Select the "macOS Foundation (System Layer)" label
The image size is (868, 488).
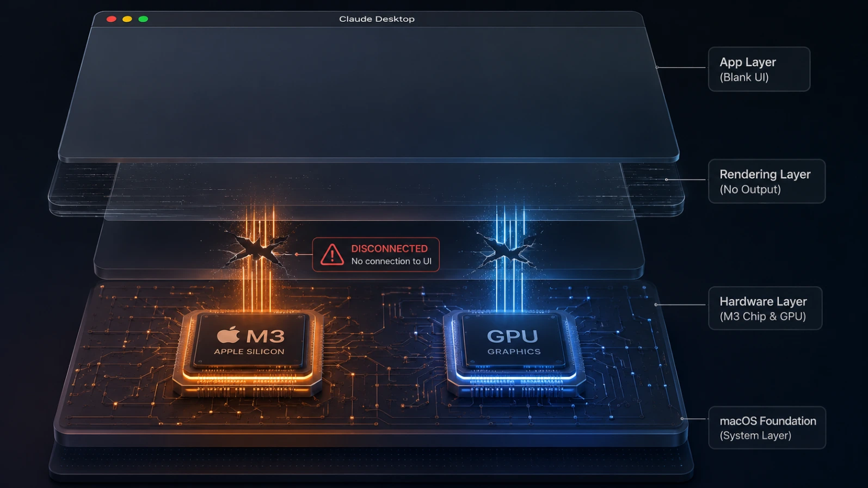[x=767, y=428]
